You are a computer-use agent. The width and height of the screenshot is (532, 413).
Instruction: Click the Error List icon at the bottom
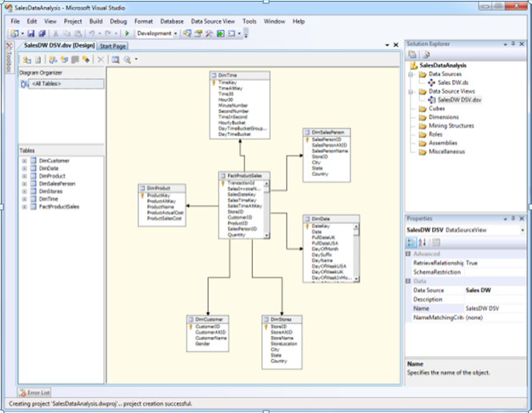pos(22,393)
